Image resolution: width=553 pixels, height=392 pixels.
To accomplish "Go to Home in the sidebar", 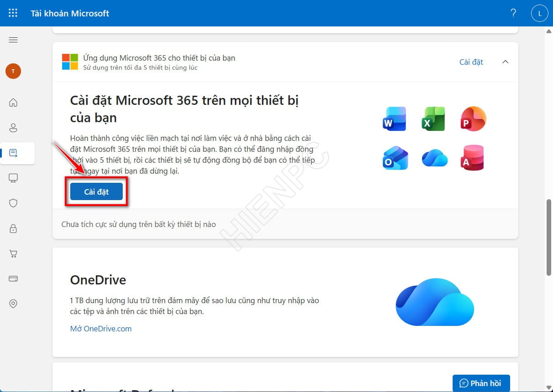I will tap(13, 102).
